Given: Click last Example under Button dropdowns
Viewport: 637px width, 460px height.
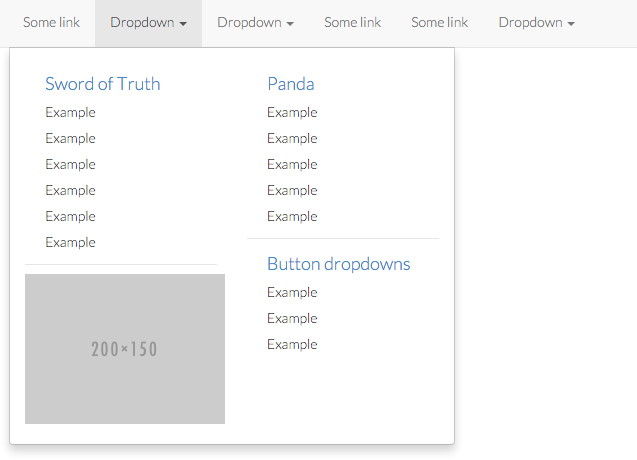Looking at the screenshot, I should pyautogui.click(x=292, y=344).
